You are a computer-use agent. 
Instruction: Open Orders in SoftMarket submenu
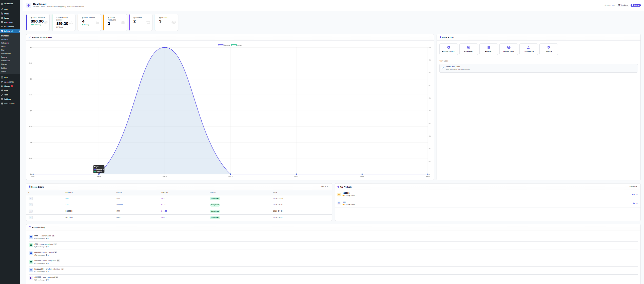[4, 47]
